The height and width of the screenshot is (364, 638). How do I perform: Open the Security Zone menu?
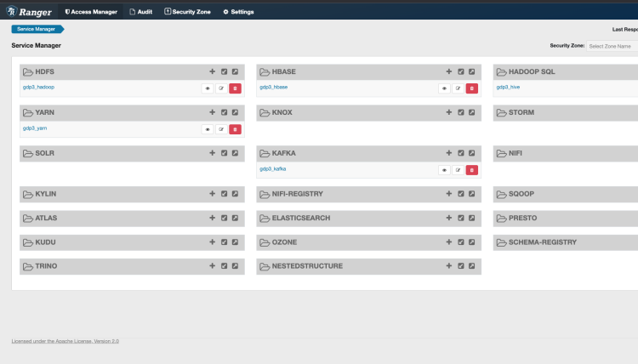pos(188,12)
